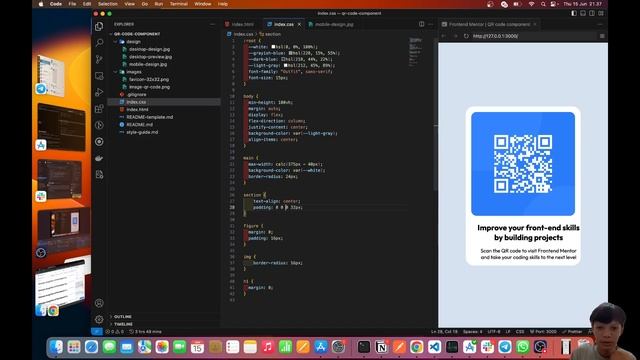Open Music app in the Dock
Image resolution: width=640 pixels, height=360 pixels.
click(267, 347)
